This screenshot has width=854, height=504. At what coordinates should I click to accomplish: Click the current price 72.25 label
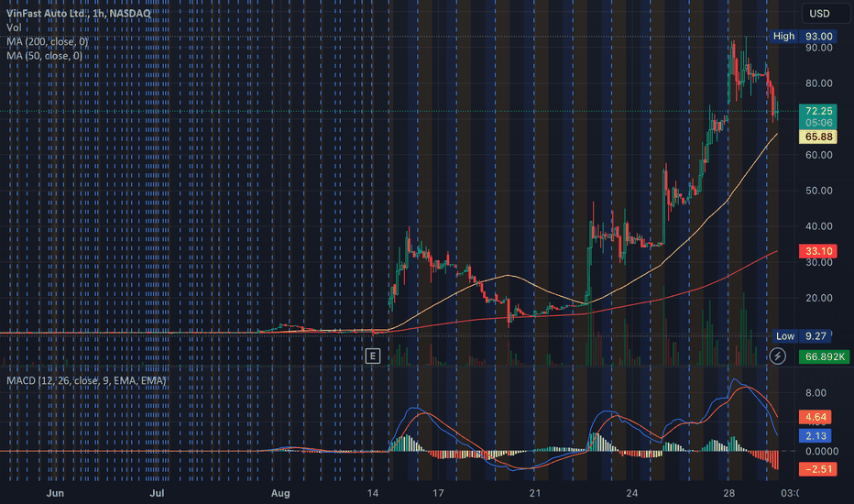point(818,111)
